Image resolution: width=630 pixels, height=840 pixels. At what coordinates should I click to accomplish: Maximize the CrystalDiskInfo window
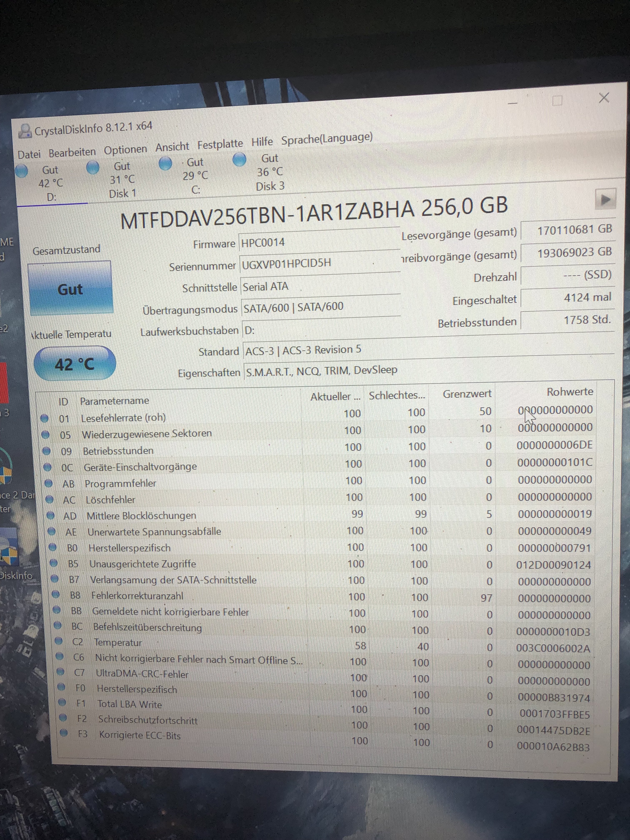coord(557,101)
